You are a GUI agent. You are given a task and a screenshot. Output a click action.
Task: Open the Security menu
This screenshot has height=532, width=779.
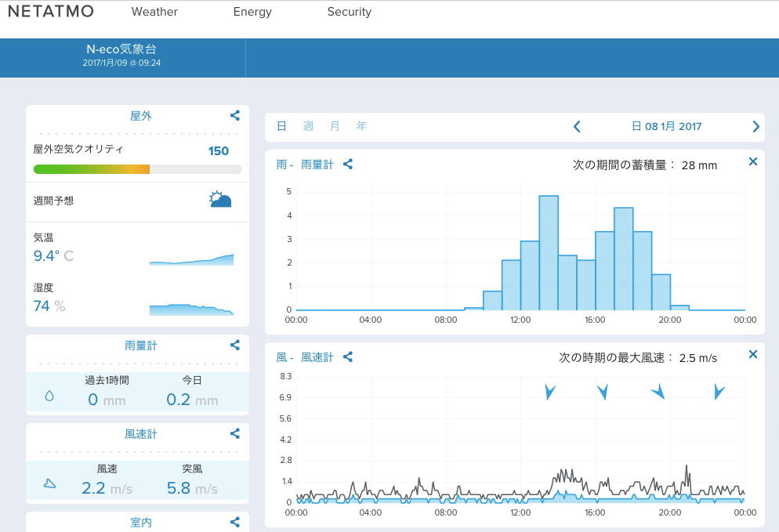tap(350, 12)
